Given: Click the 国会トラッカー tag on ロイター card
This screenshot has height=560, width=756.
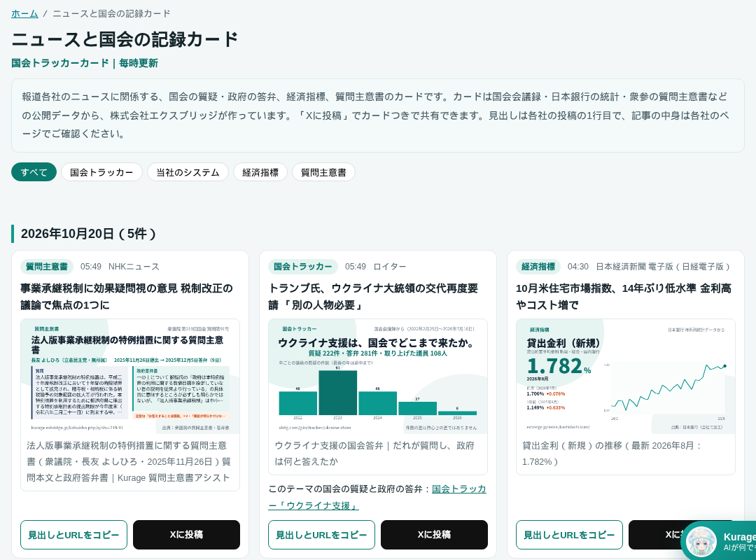Looking at the screenshot, I should coord(303,266).
